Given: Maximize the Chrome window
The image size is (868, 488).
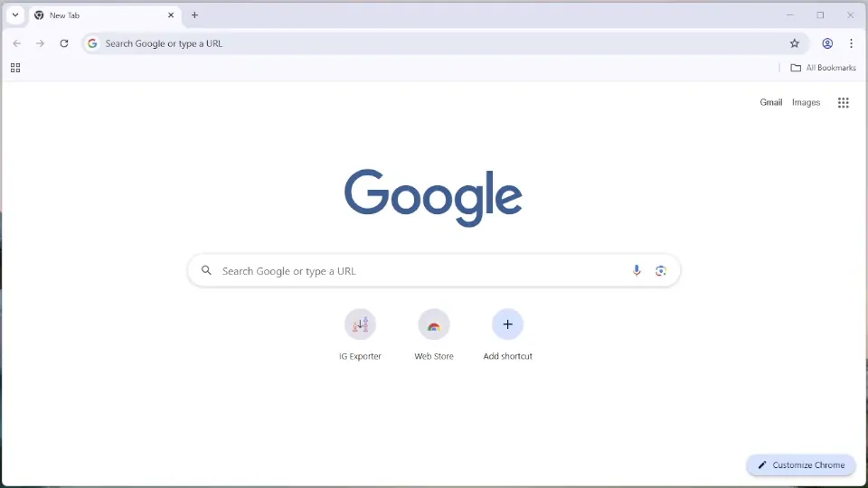Looking at the screenshot, I should pos(820,15).
